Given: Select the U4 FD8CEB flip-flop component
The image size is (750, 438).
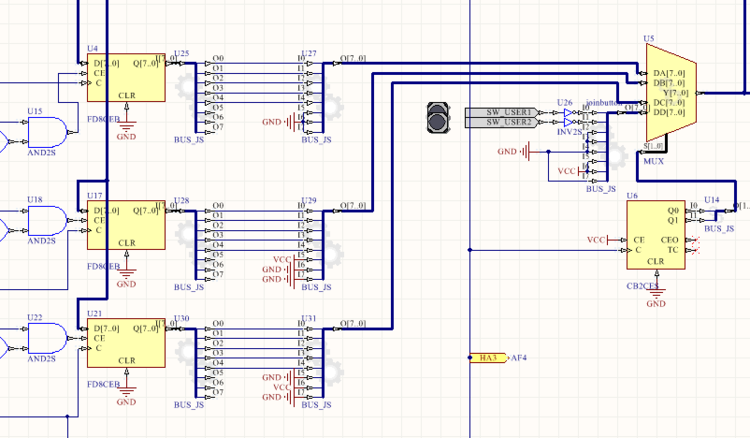Looking at the screenshot, I should click(126, 78).
